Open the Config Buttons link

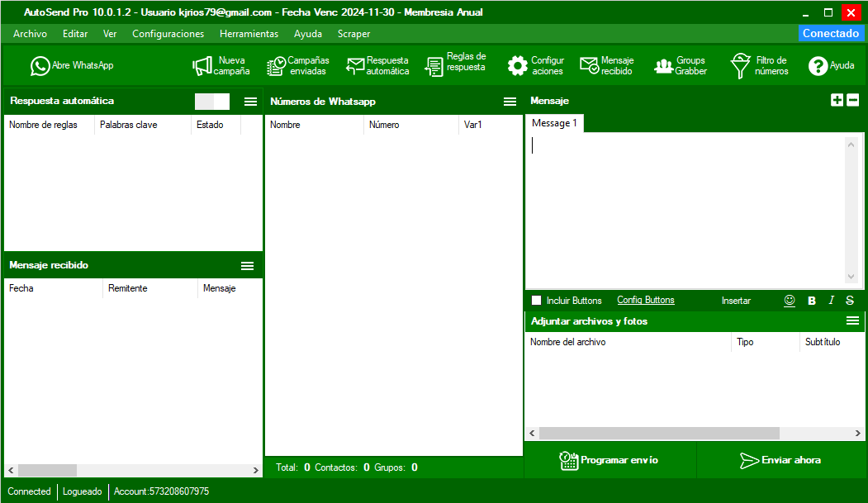(646, 300)
